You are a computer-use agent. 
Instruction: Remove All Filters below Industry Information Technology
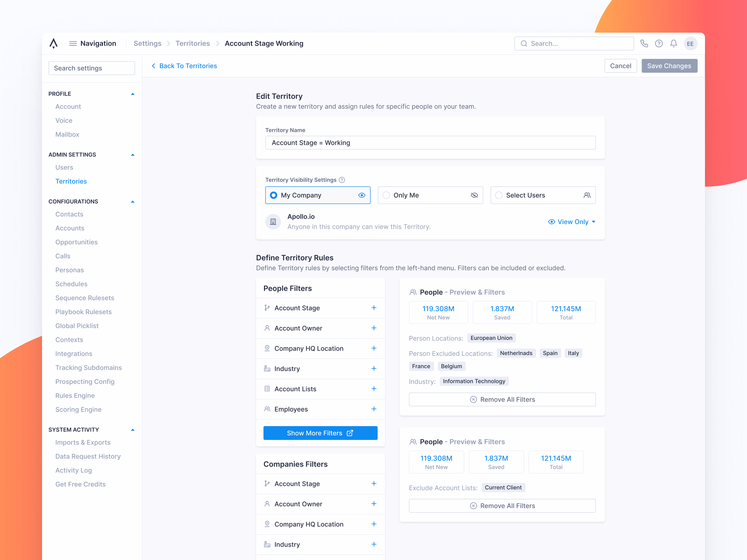pos(502,399)
